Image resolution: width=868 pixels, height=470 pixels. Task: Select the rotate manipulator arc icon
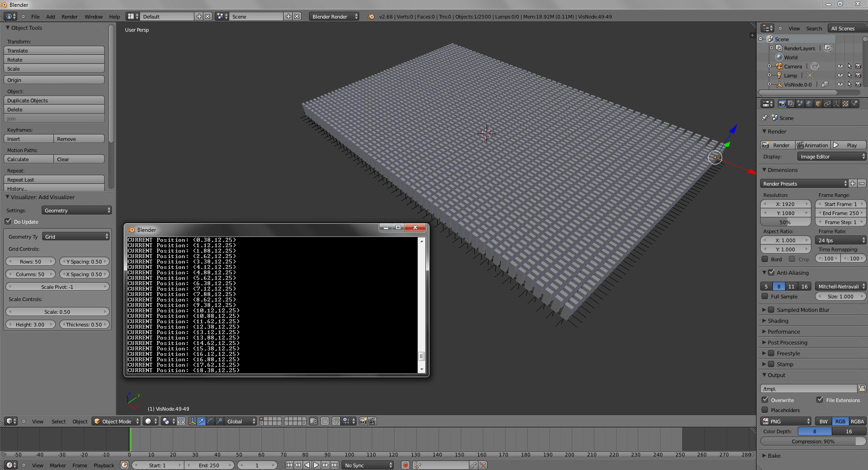210,421
